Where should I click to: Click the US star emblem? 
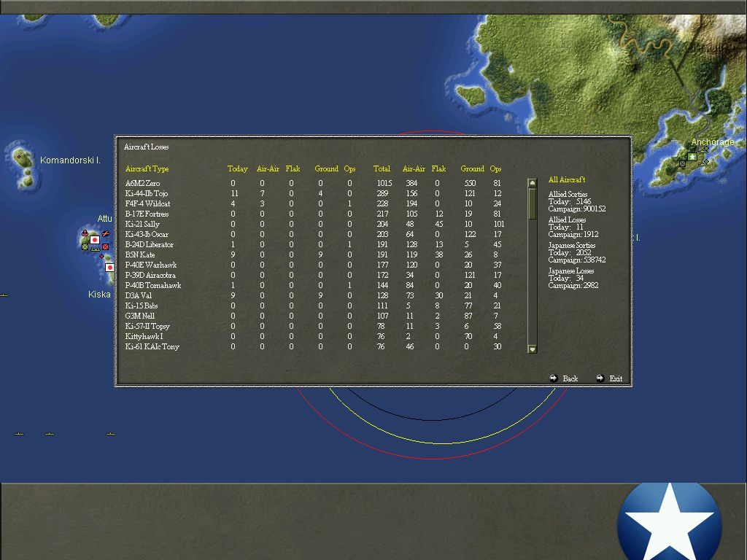(670, 522)
